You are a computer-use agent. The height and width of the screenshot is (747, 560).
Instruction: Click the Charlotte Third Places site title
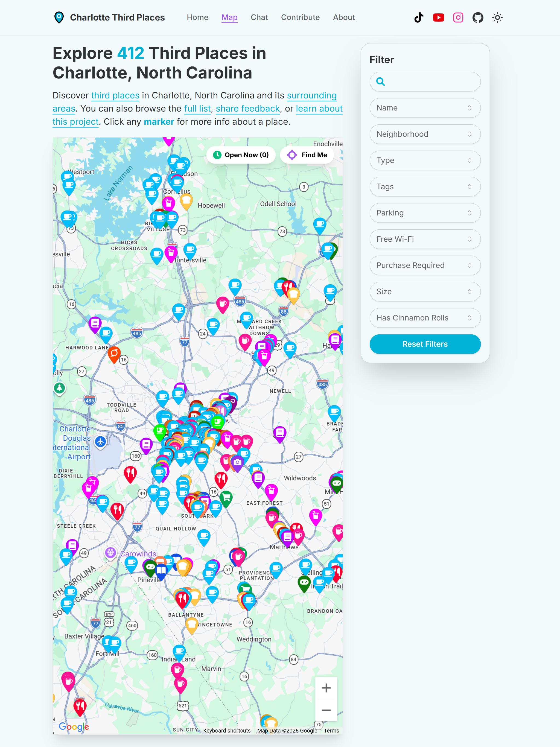click(x=117, y=17)
